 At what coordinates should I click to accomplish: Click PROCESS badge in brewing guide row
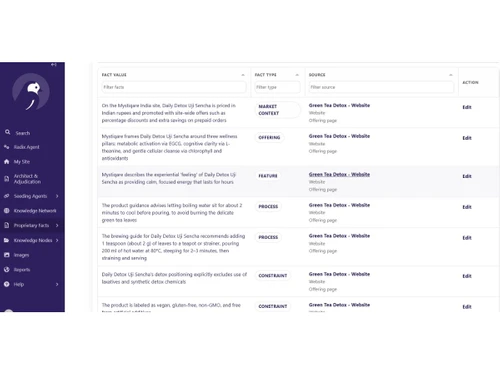pos(268,237)
